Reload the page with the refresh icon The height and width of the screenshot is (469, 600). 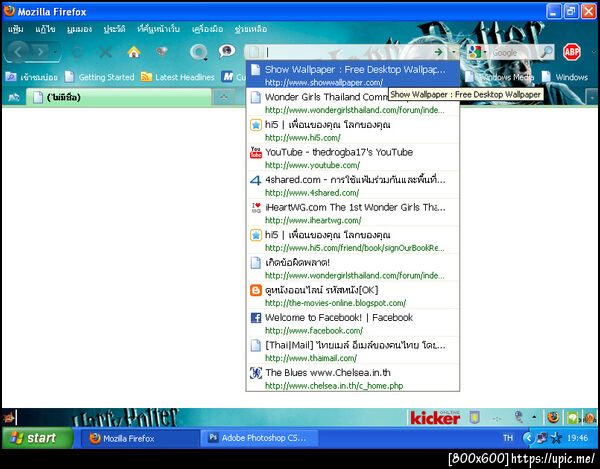click(77, 52)
